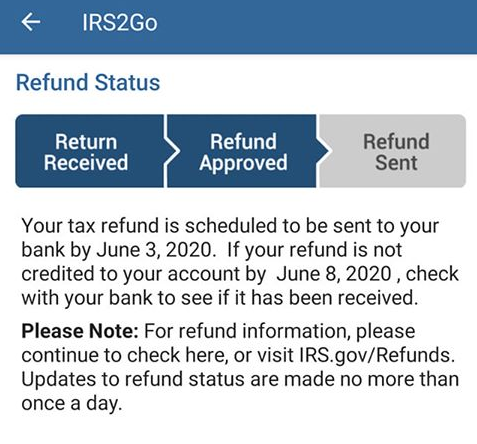Select the Refund Status heading

[x=88, y=82]
